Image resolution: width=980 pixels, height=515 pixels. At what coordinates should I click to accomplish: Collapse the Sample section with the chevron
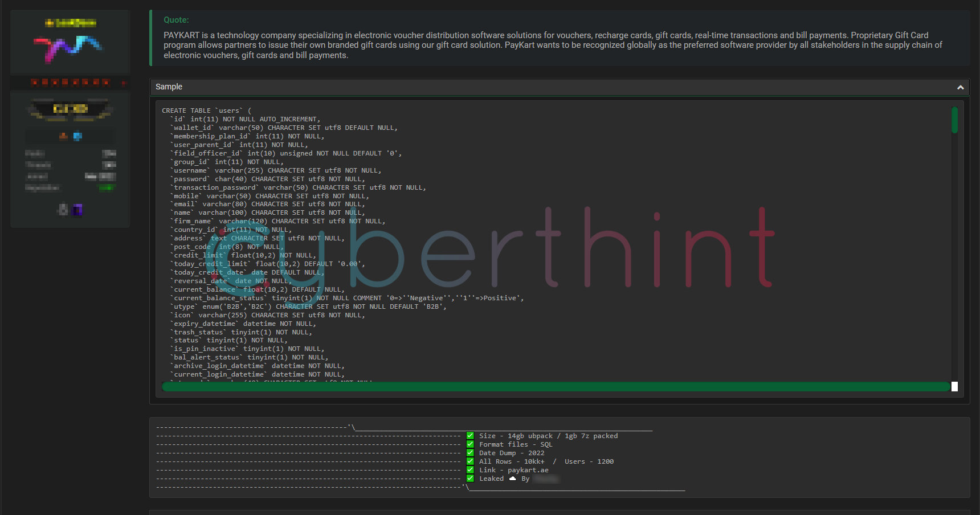(x=960, y=87)
